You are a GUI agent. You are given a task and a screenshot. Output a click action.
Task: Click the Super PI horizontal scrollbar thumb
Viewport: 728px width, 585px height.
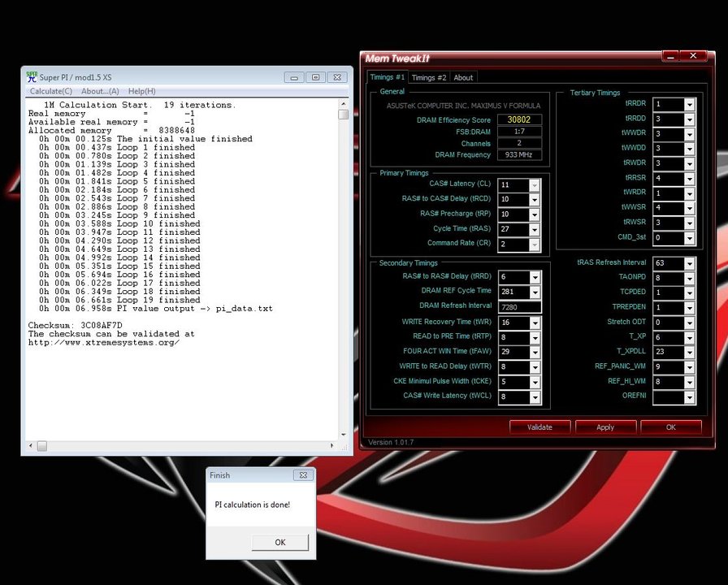click(x=42, y=446)
